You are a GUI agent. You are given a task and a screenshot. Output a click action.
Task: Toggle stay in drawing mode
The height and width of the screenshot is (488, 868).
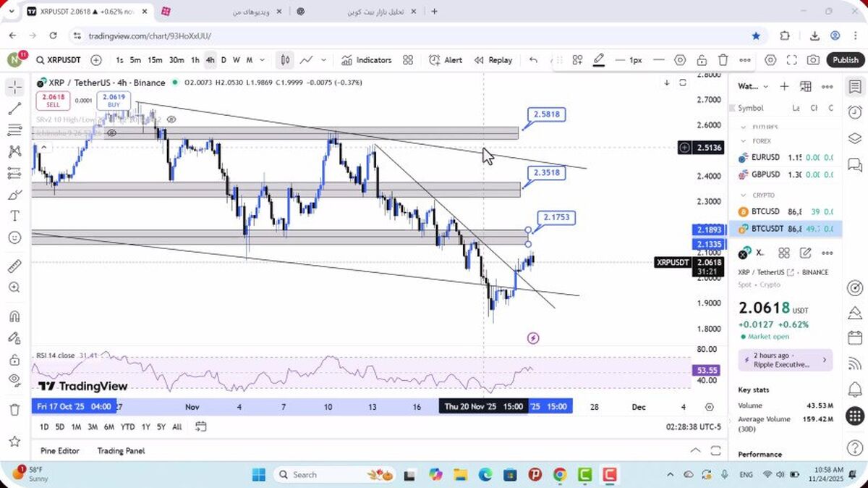coord(14,337)
